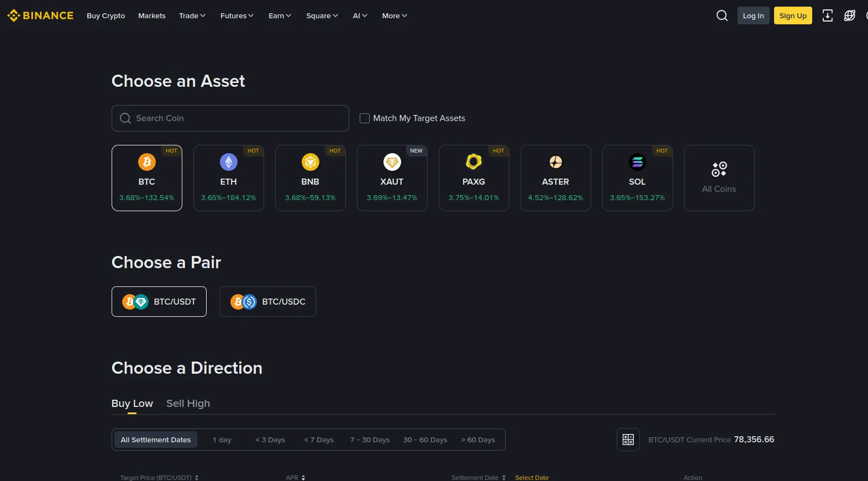Click SOL APR range 3.65%~153.27%
The width and height of the screenshot is (868, 481).
[638, 198]
